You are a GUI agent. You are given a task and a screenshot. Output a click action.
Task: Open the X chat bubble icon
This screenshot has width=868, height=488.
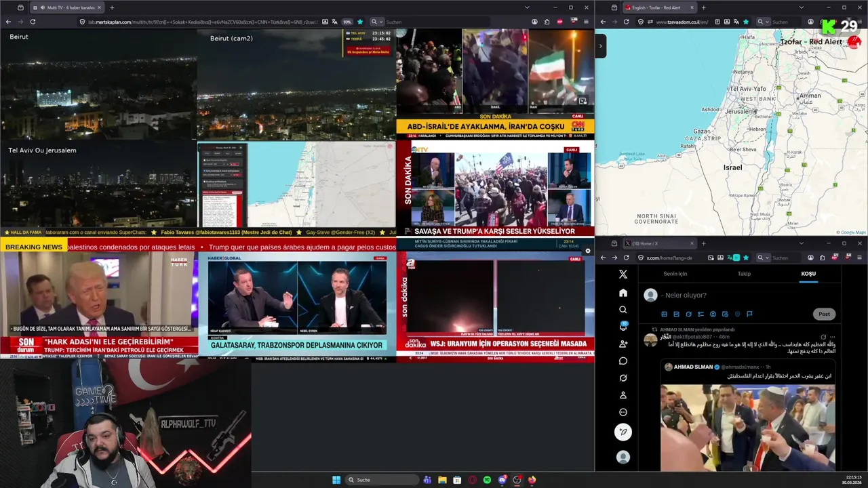[x=623, y=361]
